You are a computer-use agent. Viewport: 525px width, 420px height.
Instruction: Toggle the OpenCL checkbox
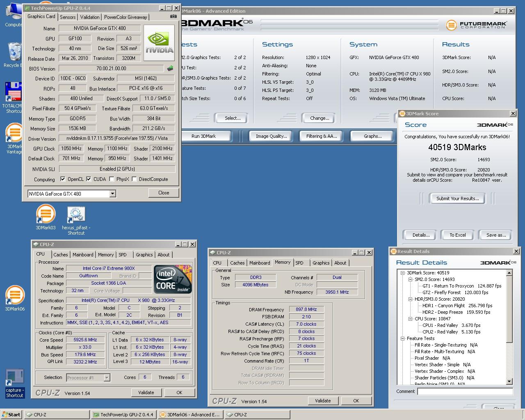(63, 179)
